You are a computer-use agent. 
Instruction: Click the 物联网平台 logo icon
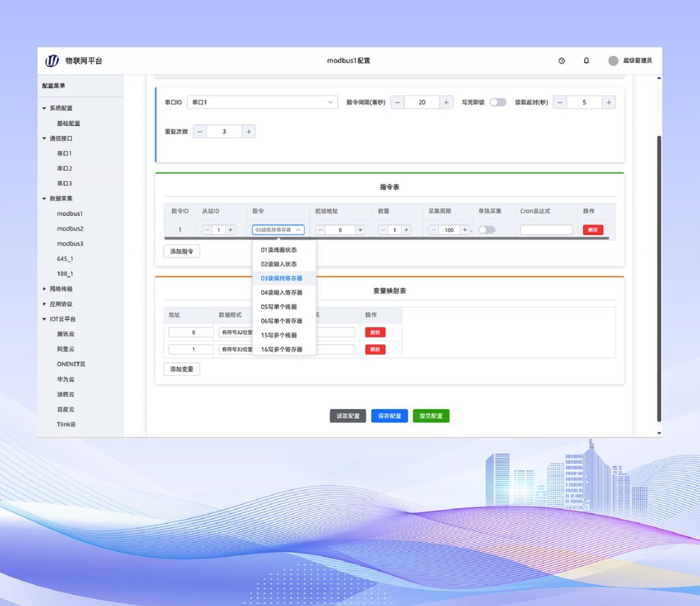coord(52,61)
